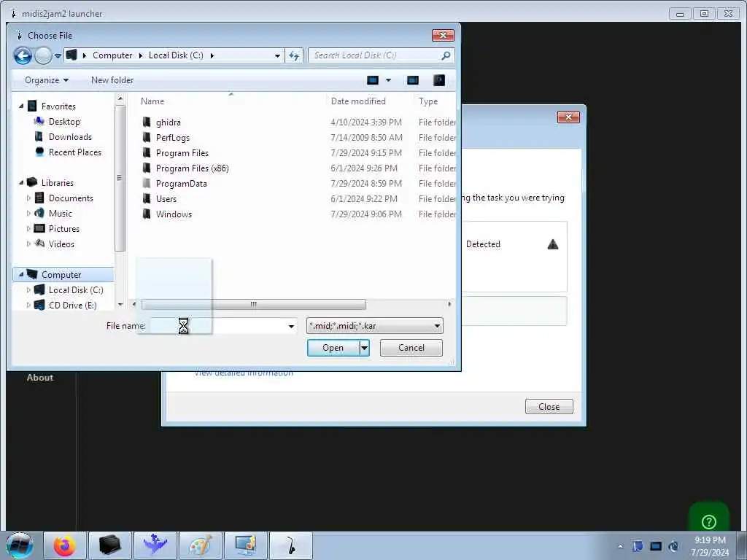Expand the Pictures library node
Viewport: 747px width, 560px height.
tap(28, 228)
